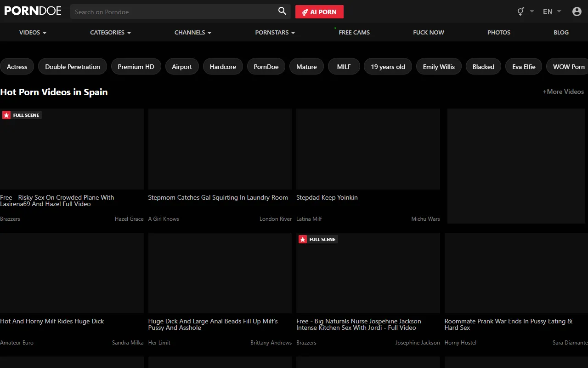Open the Amateur Euro channel link
This screenshot has height=368, width=588.
17,343
